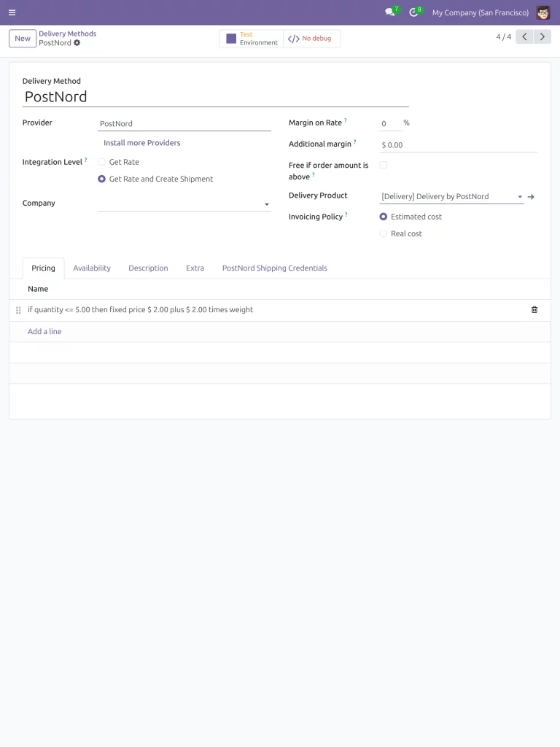
Task: Open the Provider selection field
Action: coord(184,124)
